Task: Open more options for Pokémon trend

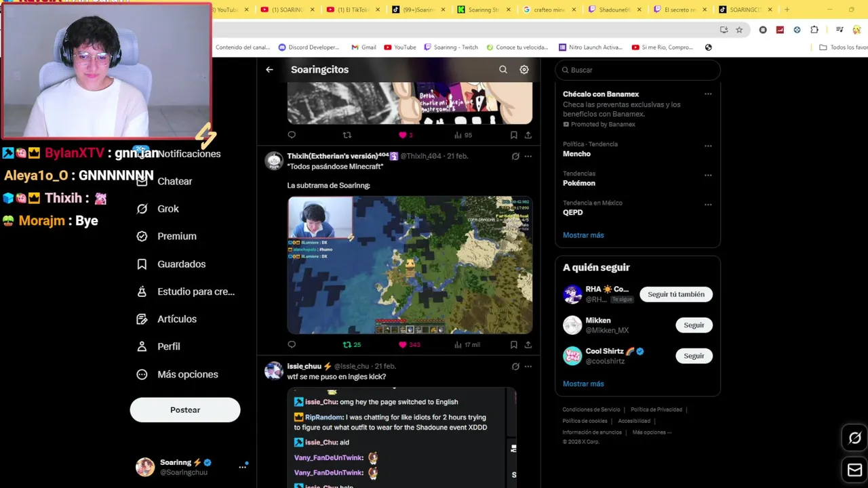Action: 708,175
